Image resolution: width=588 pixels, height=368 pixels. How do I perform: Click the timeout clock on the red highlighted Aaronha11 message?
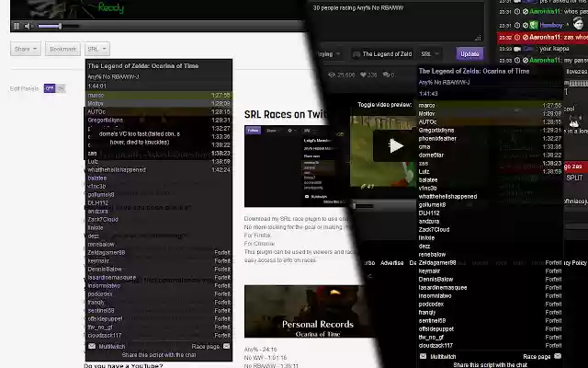517,37
